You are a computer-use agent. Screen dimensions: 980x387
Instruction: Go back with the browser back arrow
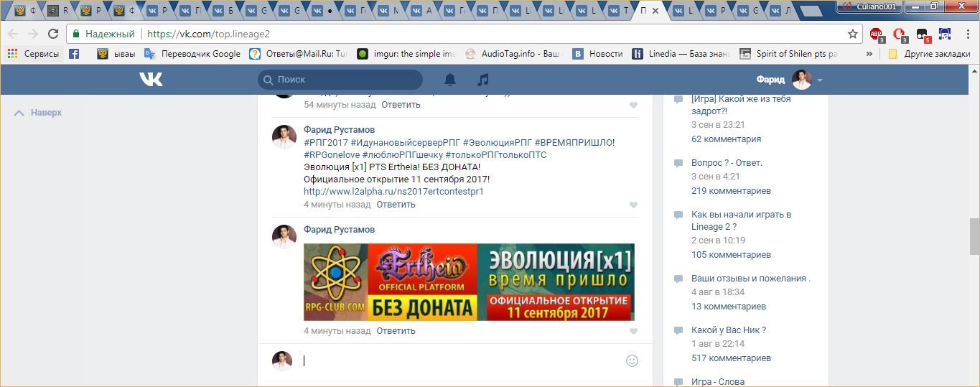[x=13, y=34]
